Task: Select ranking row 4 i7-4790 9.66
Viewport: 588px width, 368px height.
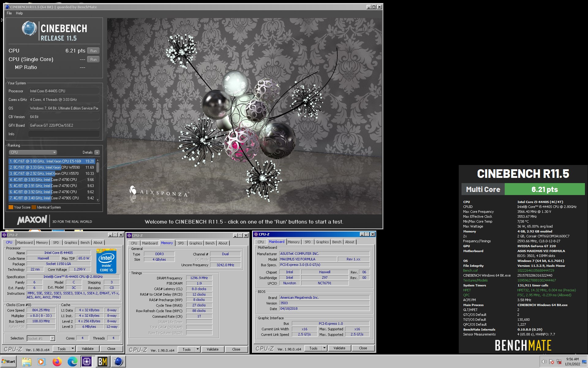Action: point(52,180)
